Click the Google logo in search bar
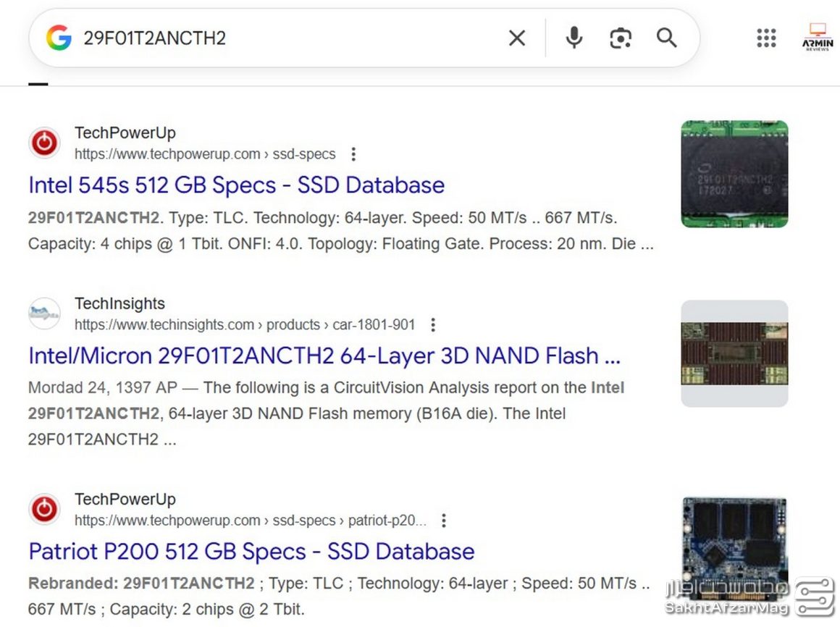The image size is (840, 627). pos(59,38)
